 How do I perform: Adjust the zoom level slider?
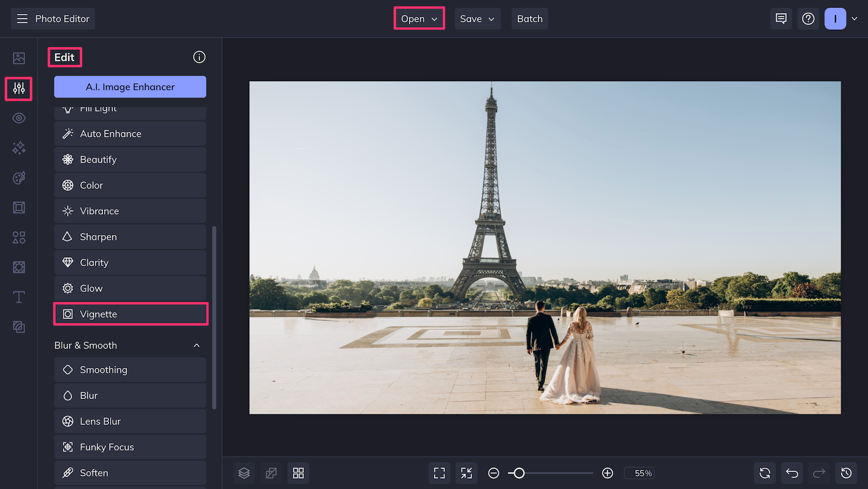pyautogui.click(x=519, y=473)
